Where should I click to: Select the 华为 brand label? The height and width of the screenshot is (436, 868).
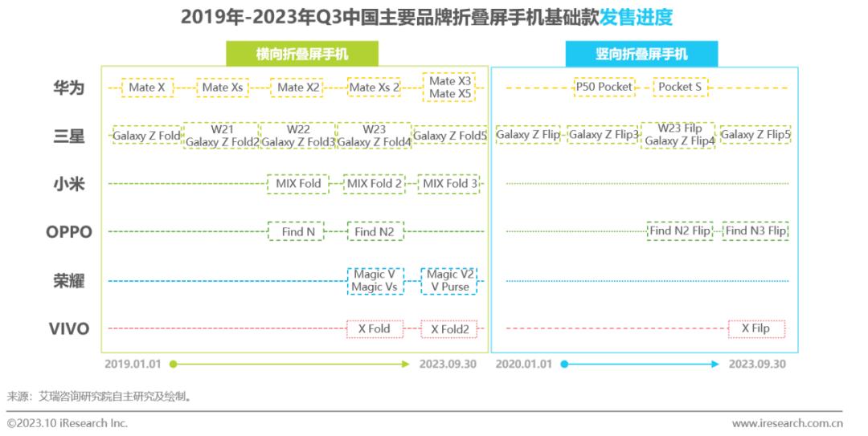click(69, 88)
